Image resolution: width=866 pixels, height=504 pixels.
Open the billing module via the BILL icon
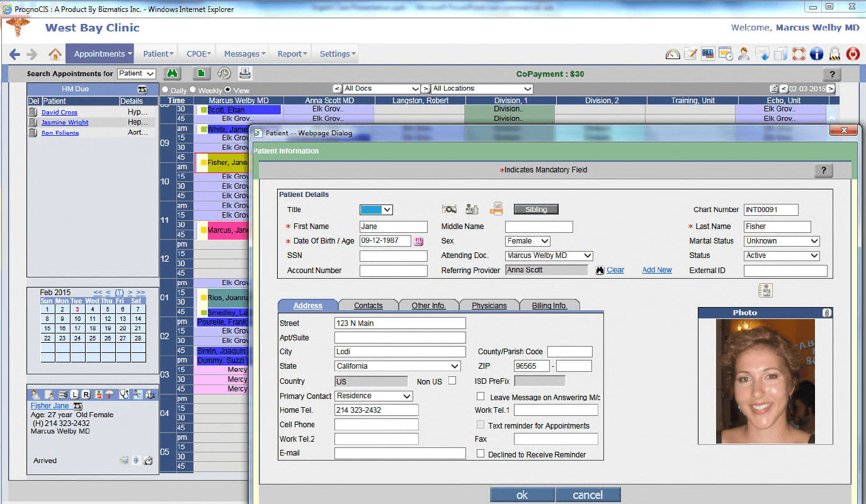click(707, 53)
